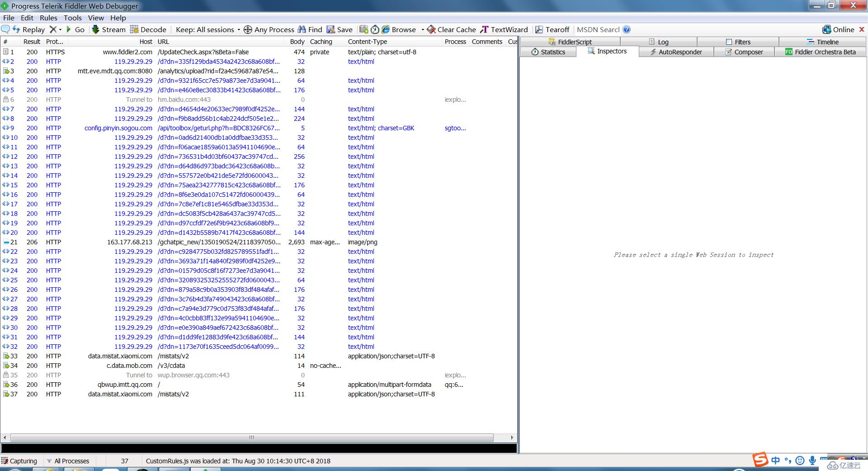
Task: Open the File menu
Action: point(9,18)
